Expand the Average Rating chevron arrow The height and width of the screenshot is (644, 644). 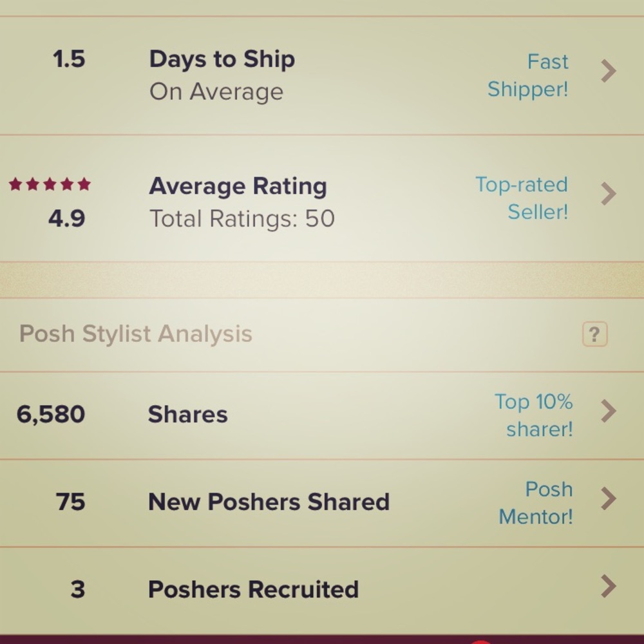coord(608,193)
